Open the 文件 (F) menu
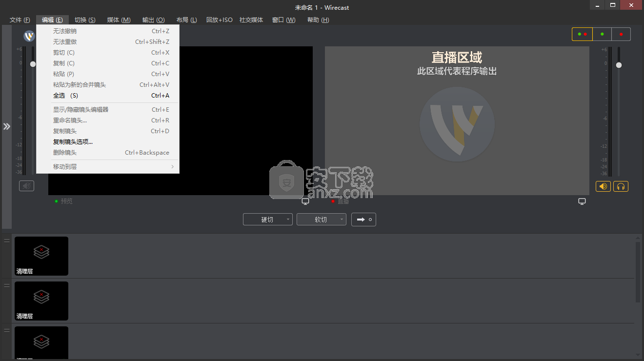The height and width of the screenshot is (361, 644). [20, 20]
